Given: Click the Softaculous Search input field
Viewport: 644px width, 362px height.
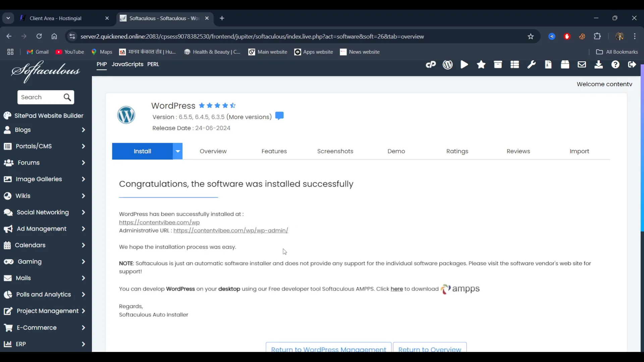Looking at the screenshot, I should 40,98.
